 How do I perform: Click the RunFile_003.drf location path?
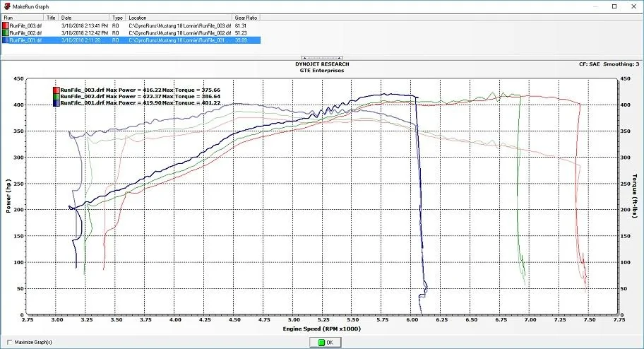(179, 25)
